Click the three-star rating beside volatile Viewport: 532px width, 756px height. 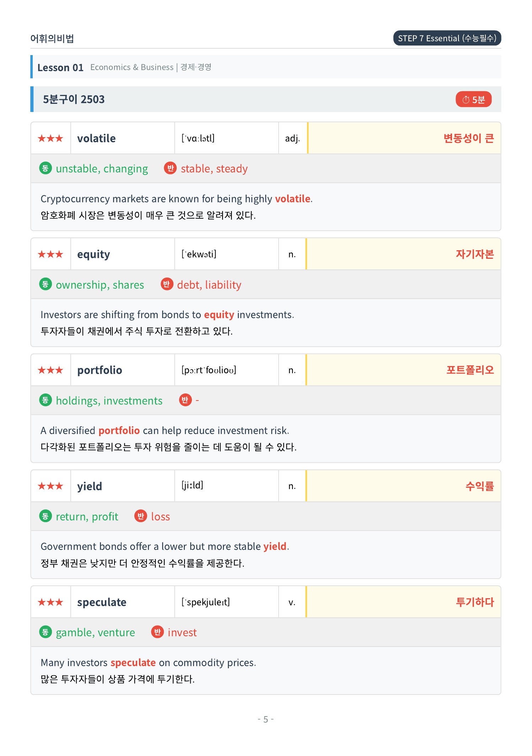click(x=50, y=138)
